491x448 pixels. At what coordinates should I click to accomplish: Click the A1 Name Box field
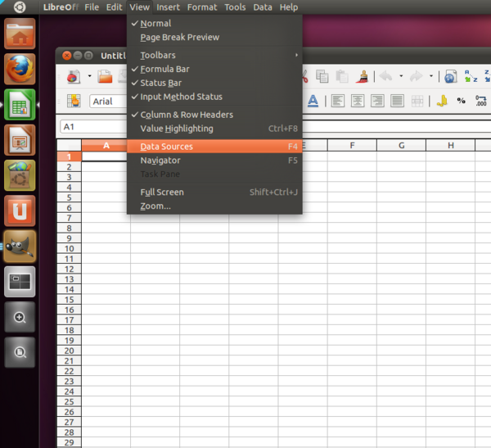[x=90, y=127]
